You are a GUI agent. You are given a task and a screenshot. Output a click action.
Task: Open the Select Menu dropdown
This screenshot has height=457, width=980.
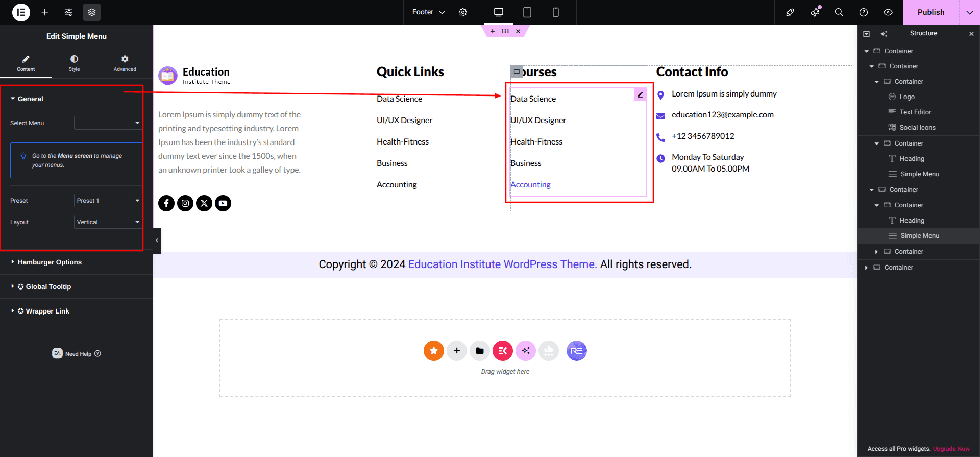point(108,123)
